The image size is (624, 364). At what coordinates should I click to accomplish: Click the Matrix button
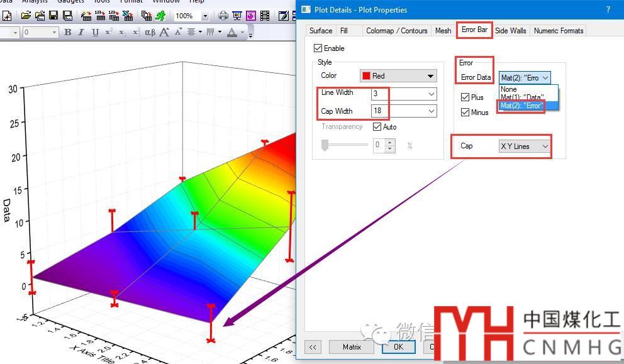352,346
